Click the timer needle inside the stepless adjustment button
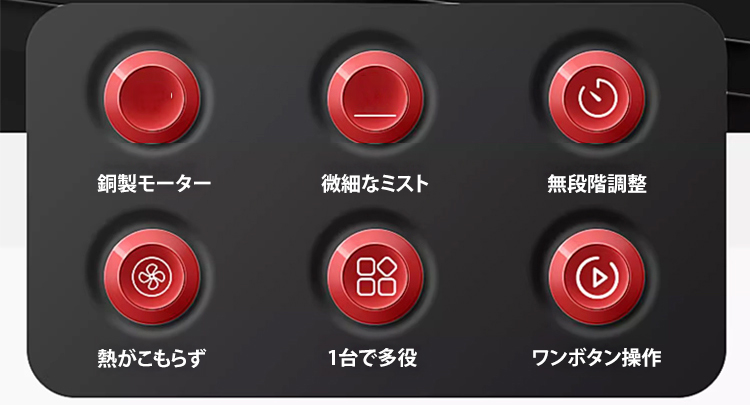This screenshot has width=750, height=405. [595, 95]
